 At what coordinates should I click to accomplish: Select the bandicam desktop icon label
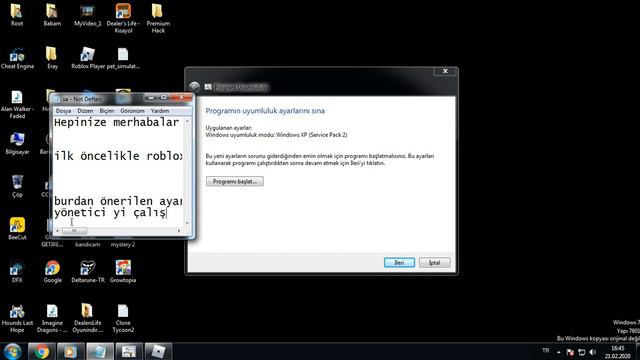87,244
